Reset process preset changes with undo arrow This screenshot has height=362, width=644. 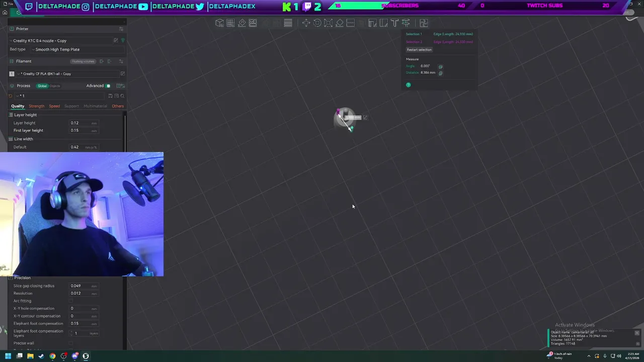point(11,96)
